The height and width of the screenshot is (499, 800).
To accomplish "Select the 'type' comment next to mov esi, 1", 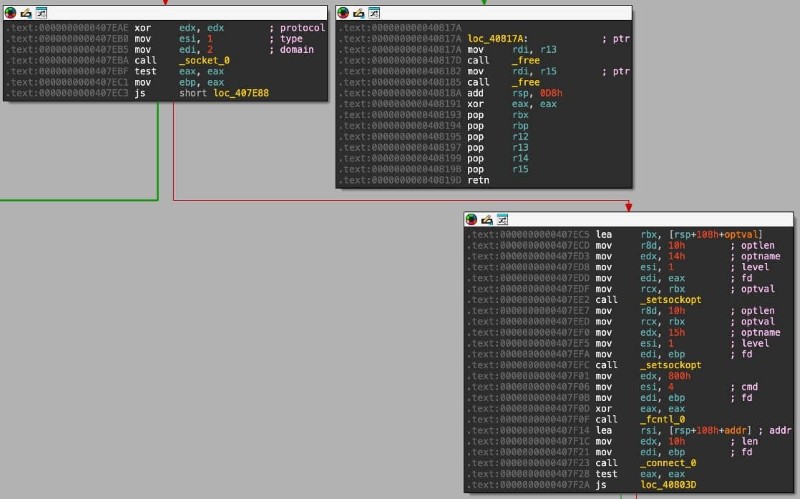I will click(291, 39).
